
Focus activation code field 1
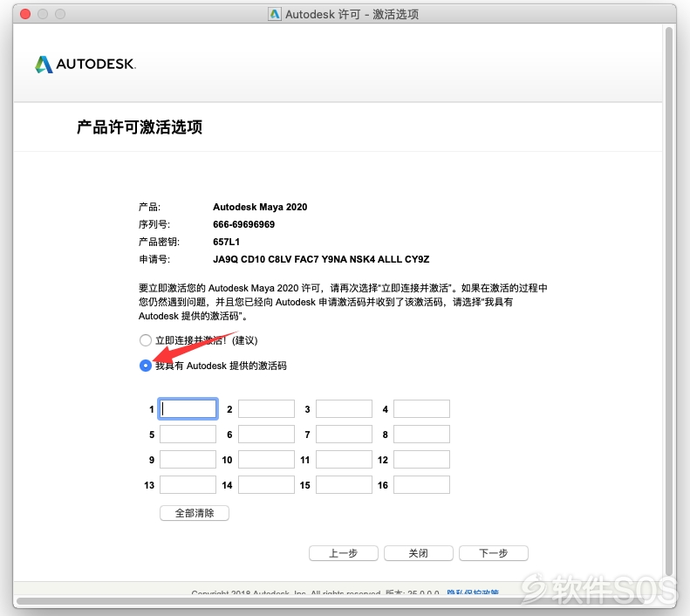188,408
